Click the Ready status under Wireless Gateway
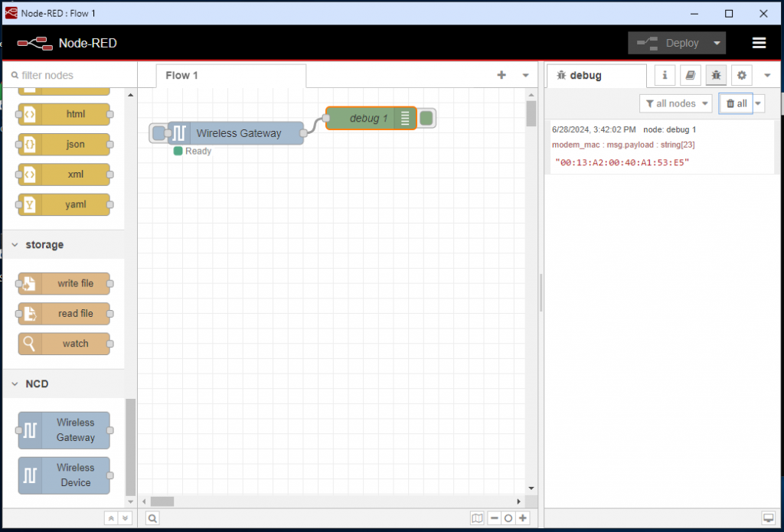Viewport: 784px width, 532px height. (x=192, y=151)
